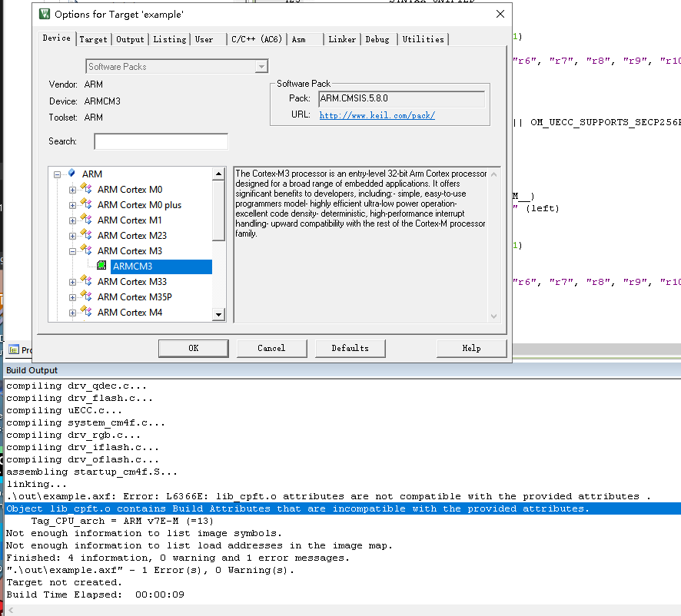The height and width of the screenshot is (616, 681).
Task: Open Help for target options
Action: coord(472,348)
